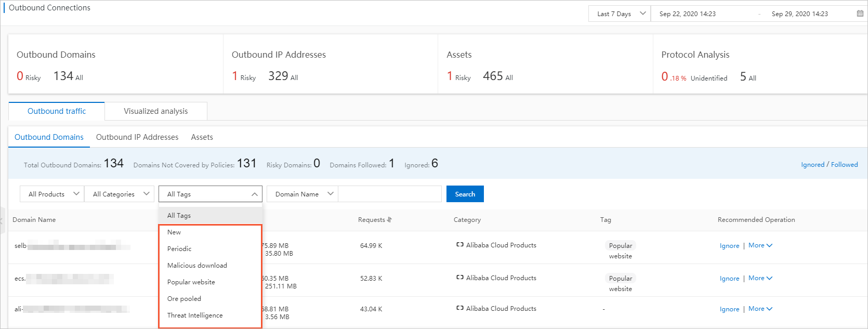The width and height of the screenshot is (868, 329).
Task: Edit the end date Sep 29, 2020 14:23
Action: tap(800, 14)
